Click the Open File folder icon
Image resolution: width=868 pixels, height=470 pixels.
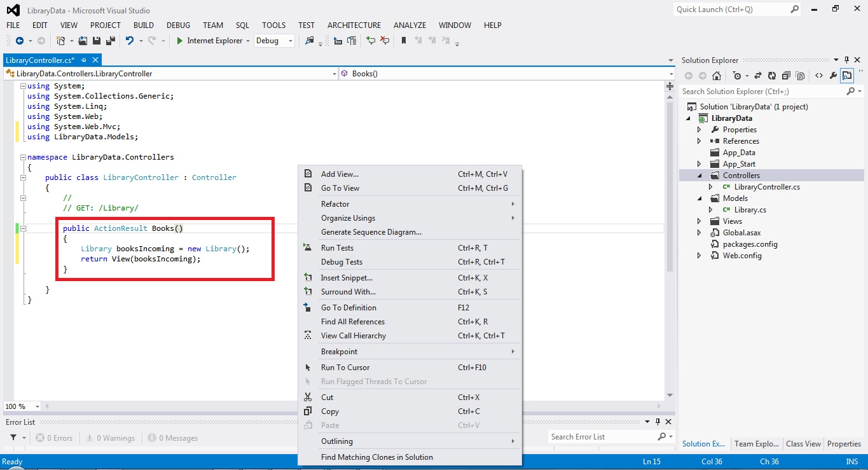[x=83, y=41]
